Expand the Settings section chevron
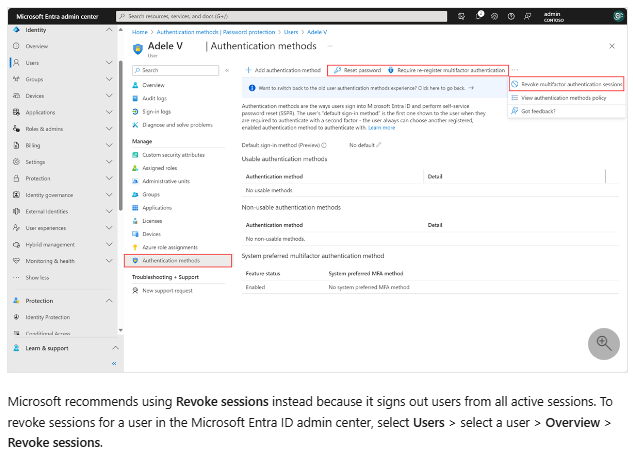 tap(109, 162)
